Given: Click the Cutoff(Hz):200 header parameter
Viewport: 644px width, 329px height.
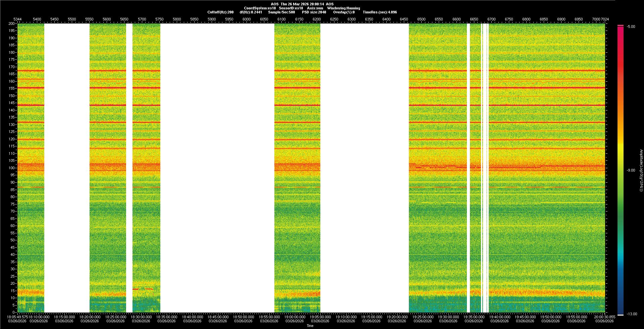Looking at the screenshot, I should click(220, 12).
